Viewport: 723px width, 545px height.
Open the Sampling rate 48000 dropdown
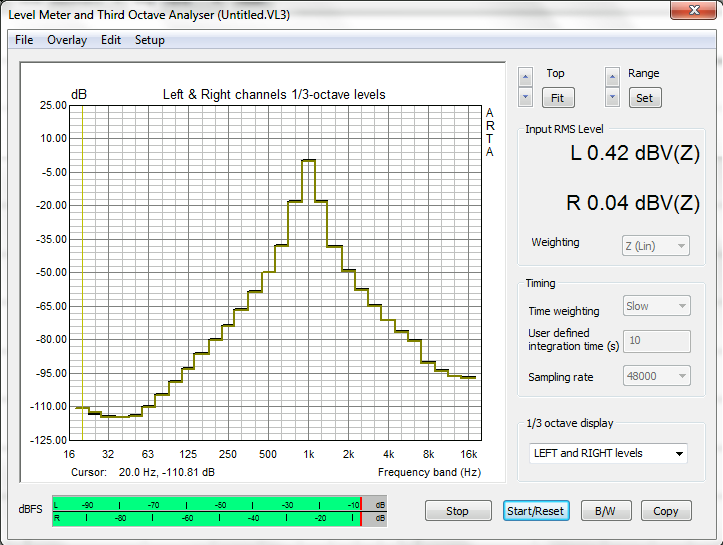point(657,376)
